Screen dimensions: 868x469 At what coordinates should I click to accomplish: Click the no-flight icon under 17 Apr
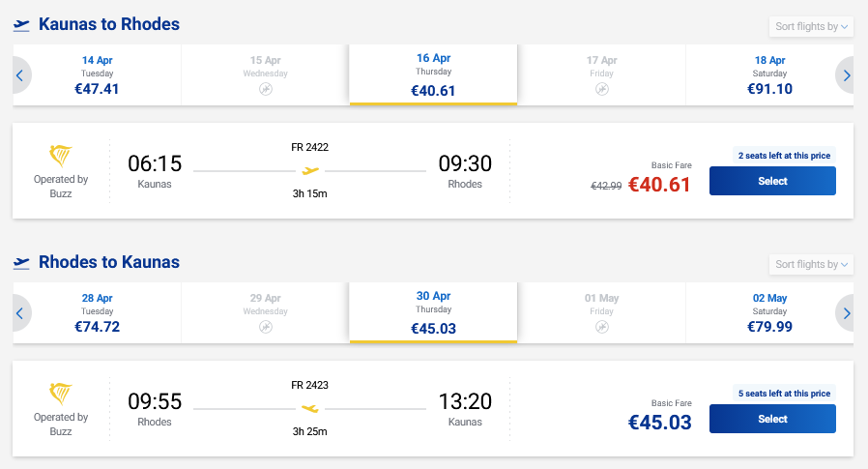[601, 89]
